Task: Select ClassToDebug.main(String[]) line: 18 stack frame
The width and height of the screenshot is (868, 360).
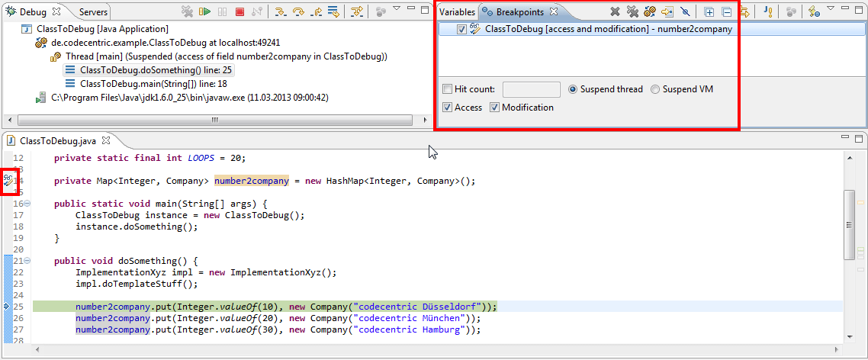Action: point(146,84)
